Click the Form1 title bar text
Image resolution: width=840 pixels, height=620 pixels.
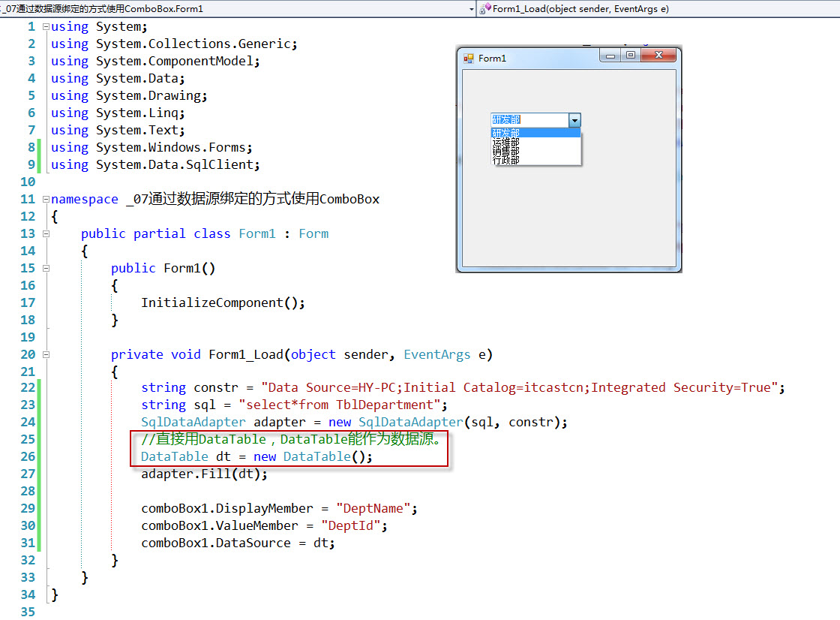[x=492, y=59]
